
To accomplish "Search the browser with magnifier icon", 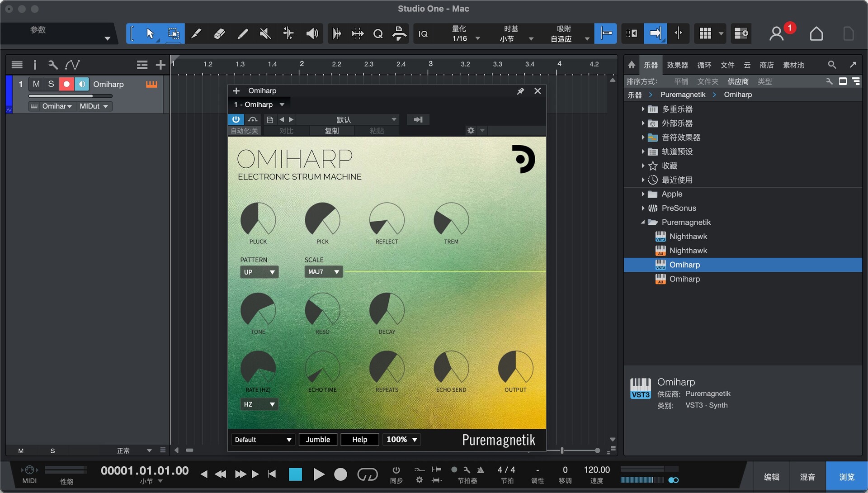I will (832, 65).
